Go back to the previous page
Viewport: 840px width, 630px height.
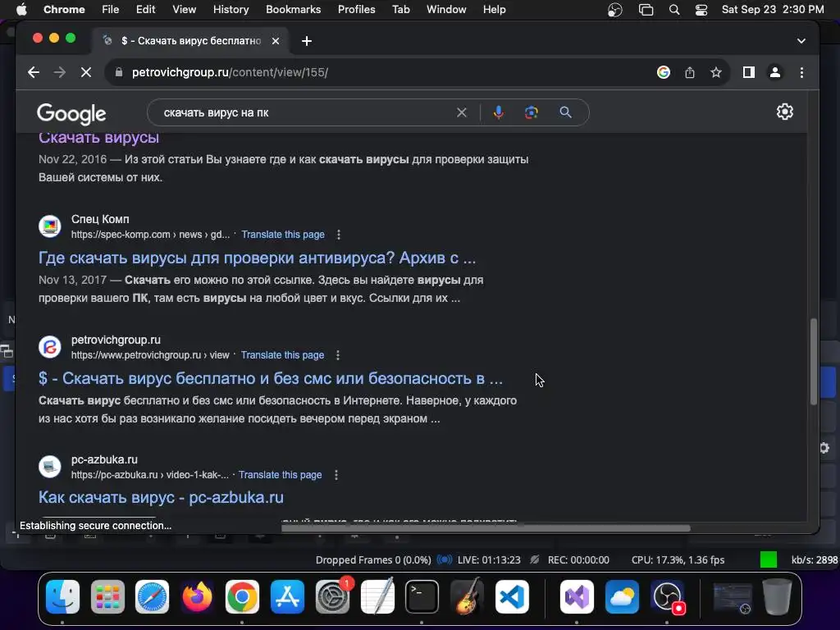coord(34,72)
